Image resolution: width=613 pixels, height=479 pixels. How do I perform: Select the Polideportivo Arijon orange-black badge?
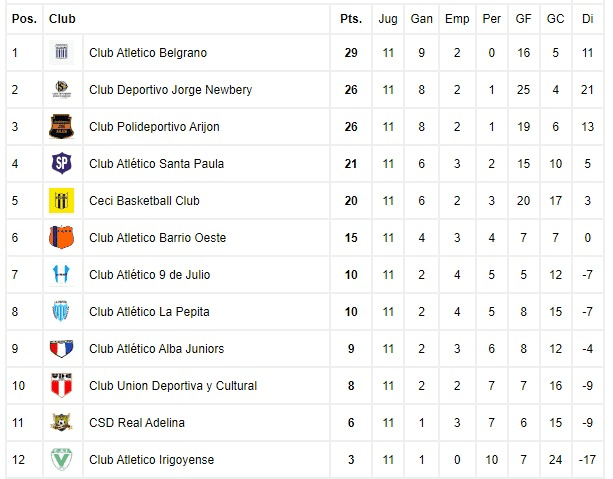[x=61, y=127]
